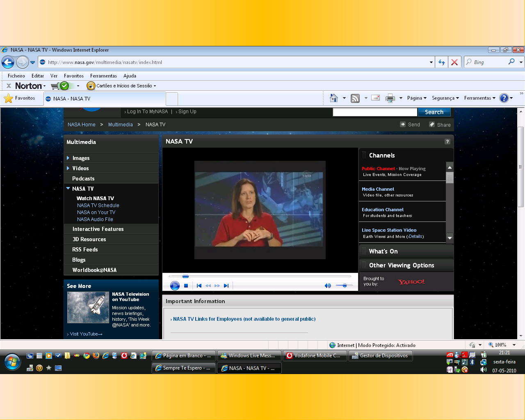Click the Bing search magnifier icon

click(x=511, y=62)
